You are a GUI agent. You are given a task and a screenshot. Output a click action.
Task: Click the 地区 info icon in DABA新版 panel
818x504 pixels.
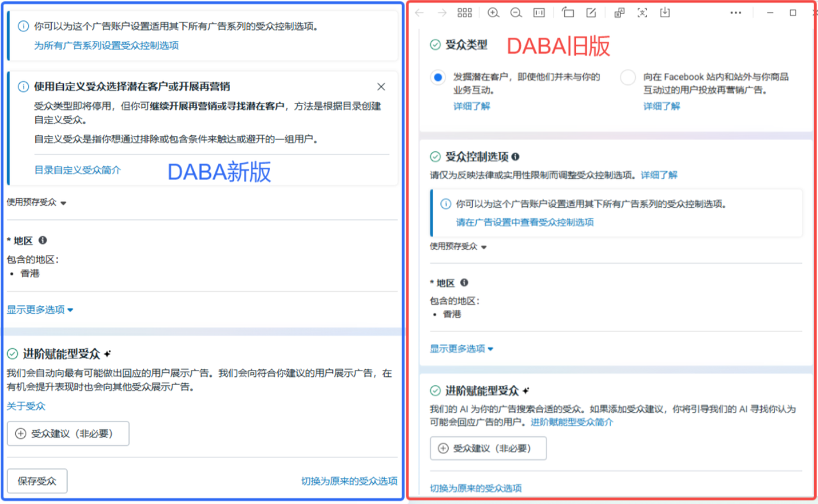coord(43,240)
